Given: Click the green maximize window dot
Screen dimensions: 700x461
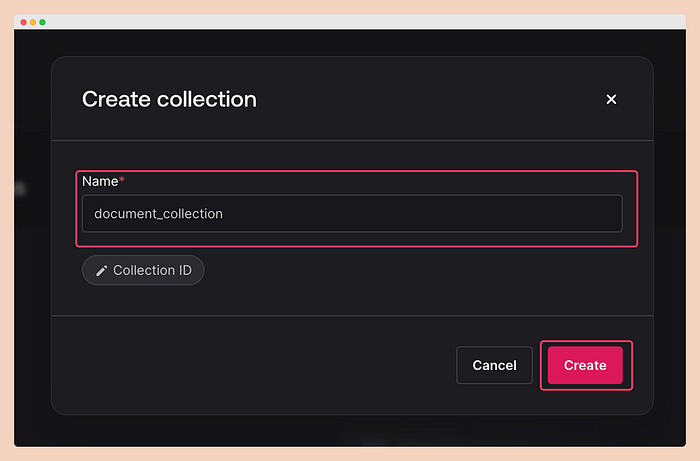Looking at the screenshot, I should coord(42,22).
